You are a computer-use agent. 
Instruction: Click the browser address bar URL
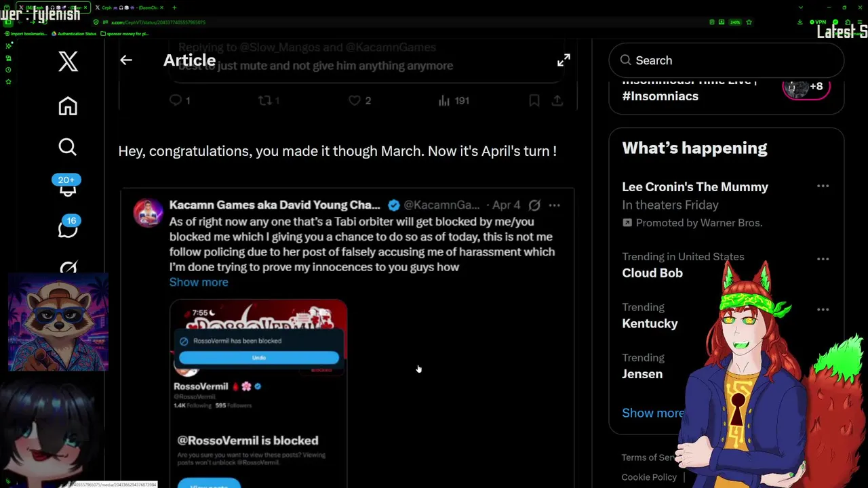pyautogui.click(x=158, y=22)
